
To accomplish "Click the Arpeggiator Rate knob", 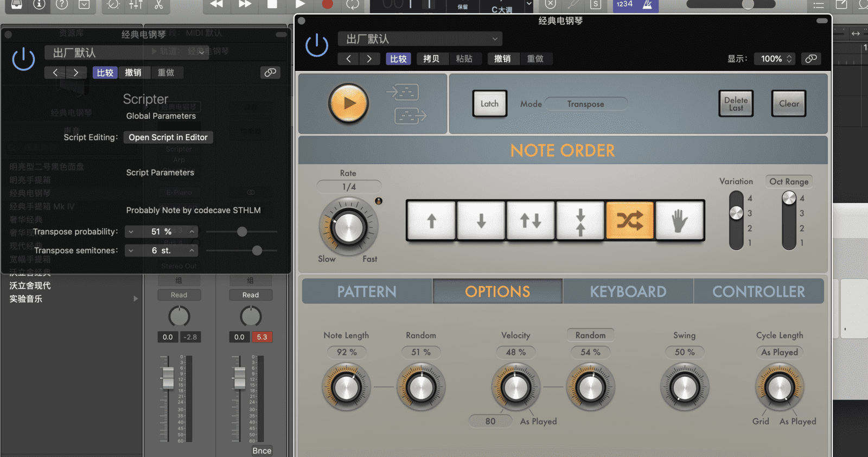I will [348, 227].
